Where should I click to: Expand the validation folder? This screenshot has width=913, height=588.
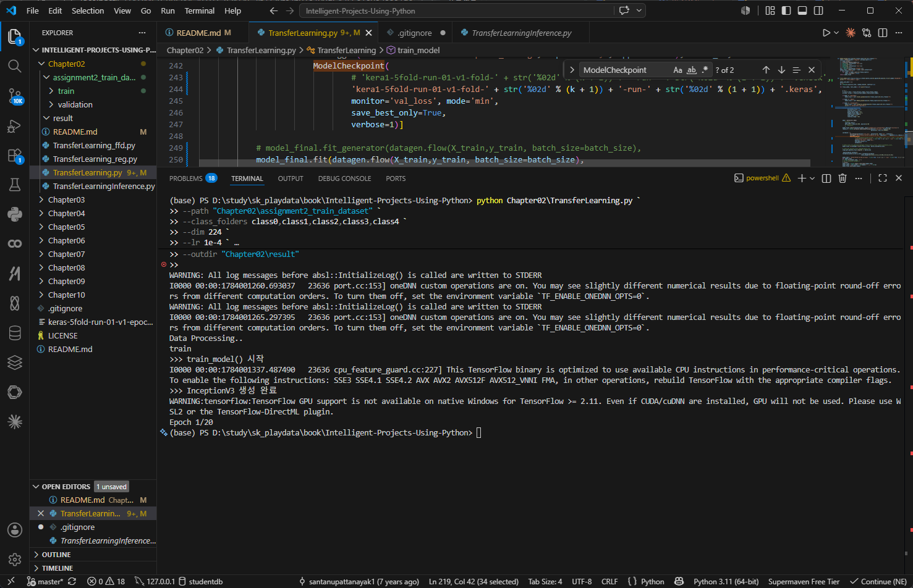click(x=51, y=104)
